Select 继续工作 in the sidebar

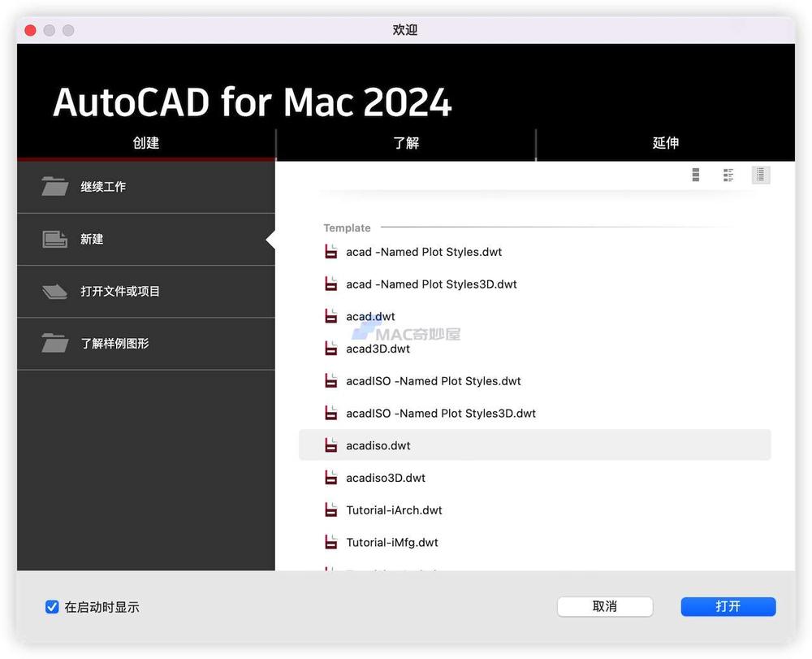click(x=146, y=187)
